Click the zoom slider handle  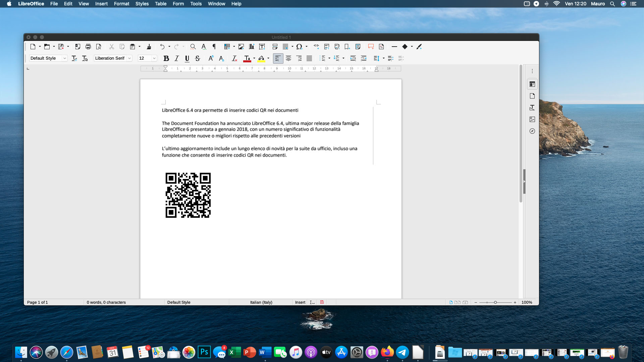tap(495, 302)
